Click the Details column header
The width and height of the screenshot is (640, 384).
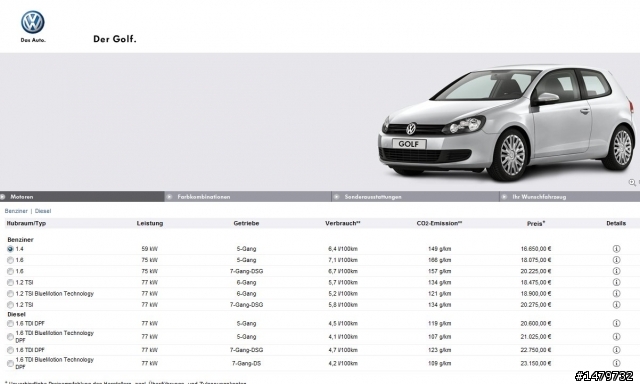click(616, 223)
